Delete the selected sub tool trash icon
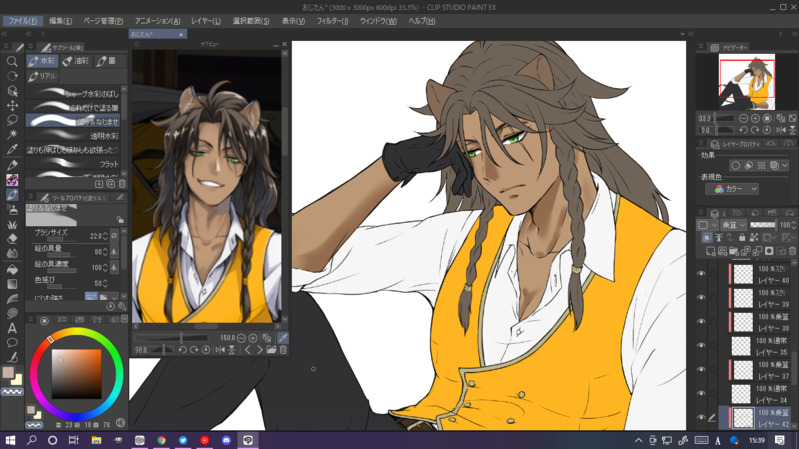This screenshot has height=449, width=799. pyautogui.click(x=122, y=183)
